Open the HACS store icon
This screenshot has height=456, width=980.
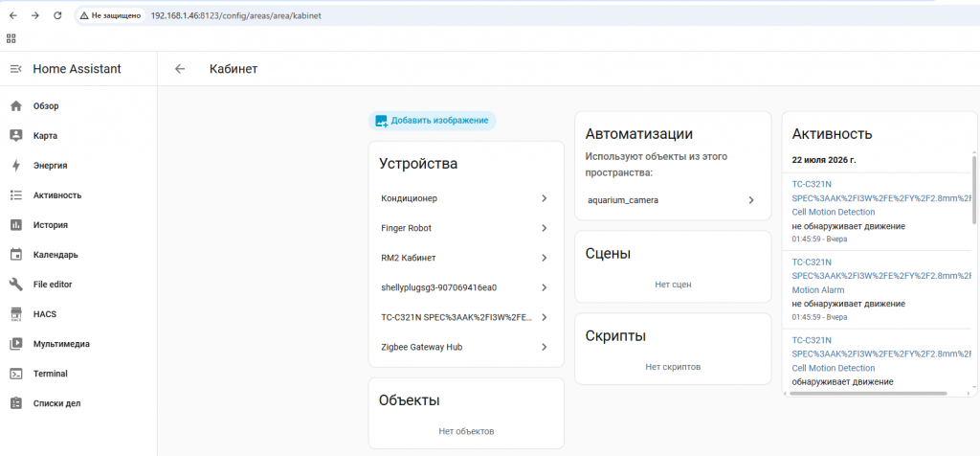(16, 314)
